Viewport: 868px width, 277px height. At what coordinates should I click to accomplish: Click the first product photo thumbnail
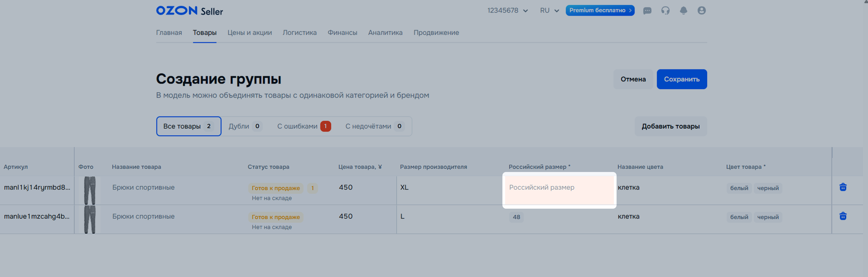(x=90, y=191)
